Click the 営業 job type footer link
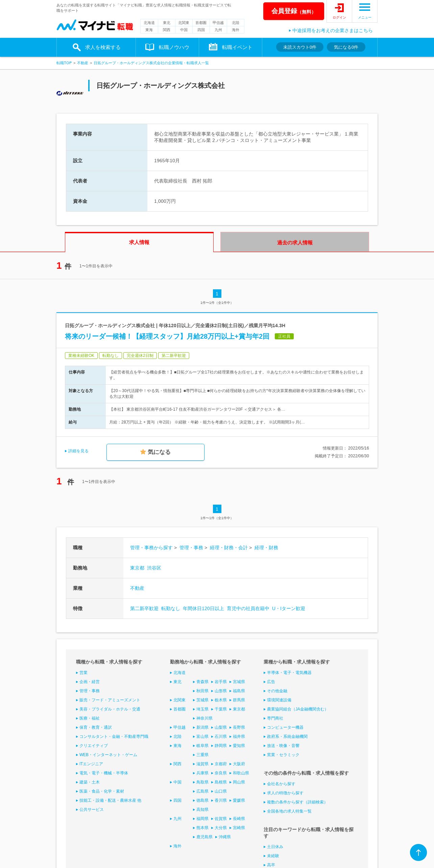Viewport: 434px width, 868px height. click(82, 673)
